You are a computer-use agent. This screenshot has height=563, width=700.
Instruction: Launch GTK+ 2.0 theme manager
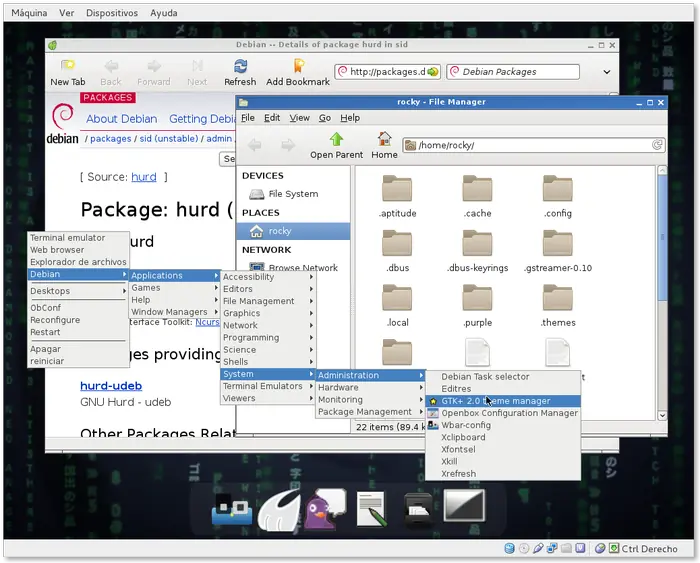[503, 401]
